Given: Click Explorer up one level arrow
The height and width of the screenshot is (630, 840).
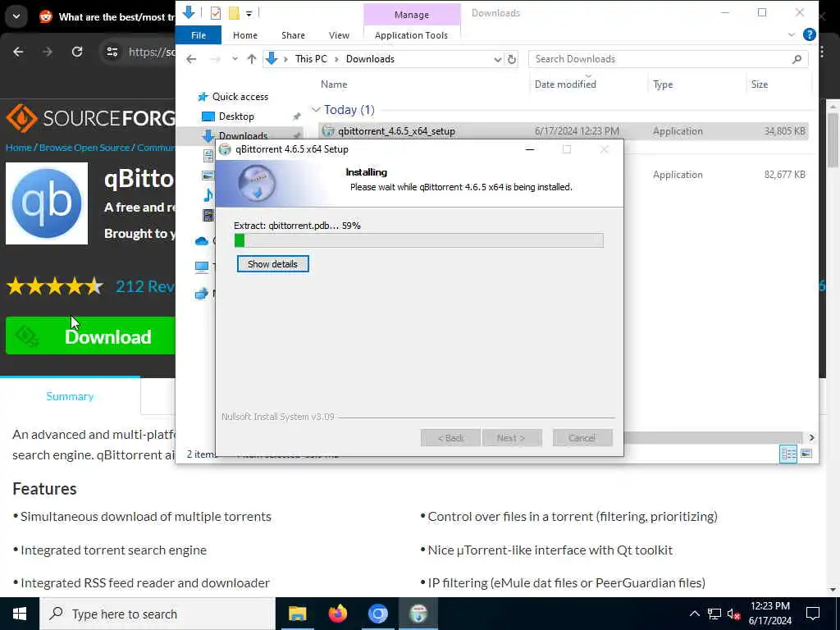Looking at the screenshot, I should 252,59.
